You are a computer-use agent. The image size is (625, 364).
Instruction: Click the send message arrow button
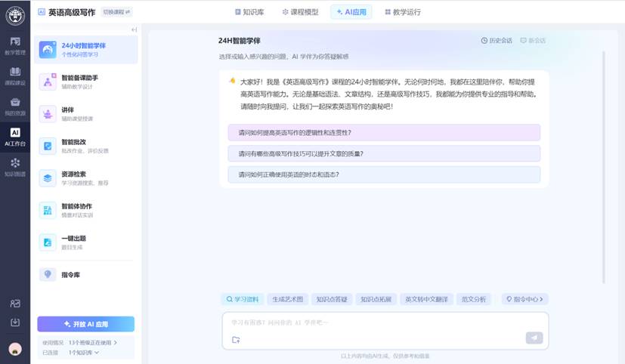pos(534,338)
